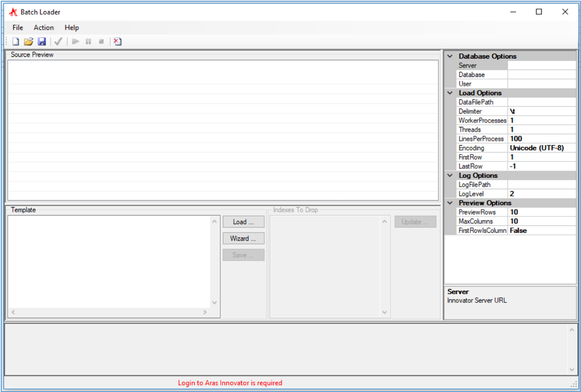This screenshot has width=581, height=392.
Task: Click the Encoding Unicode (UTF-8) value
Action: pos(541,148)
